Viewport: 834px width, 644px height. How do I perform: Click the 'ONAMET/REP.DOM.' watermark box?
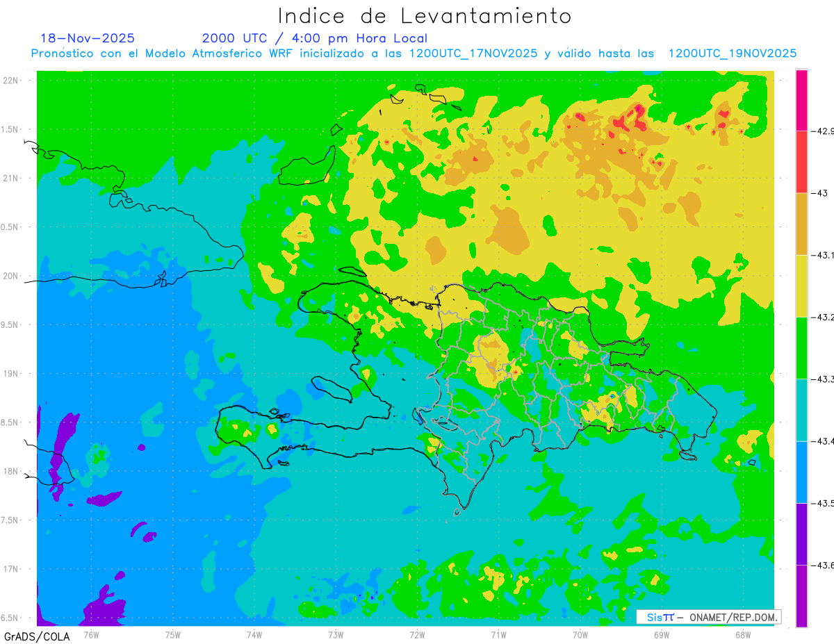(x=708, y=617)
